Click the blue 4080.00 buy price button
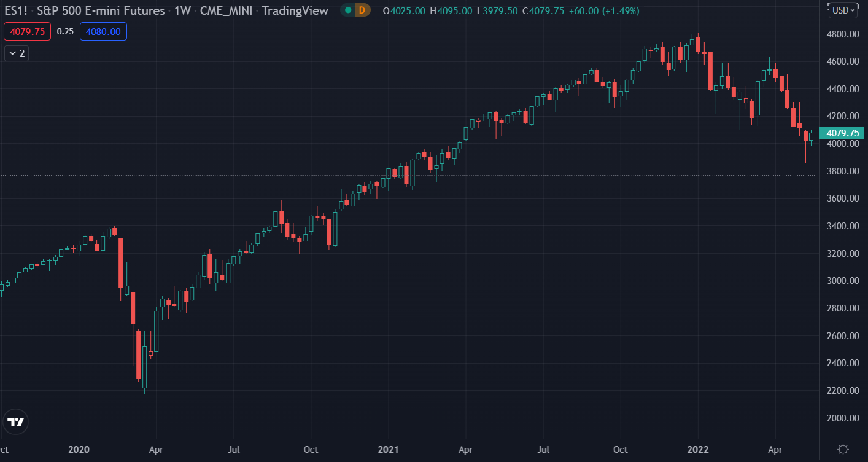The width and height of the screenshot is (868, 462). (103, 31)
